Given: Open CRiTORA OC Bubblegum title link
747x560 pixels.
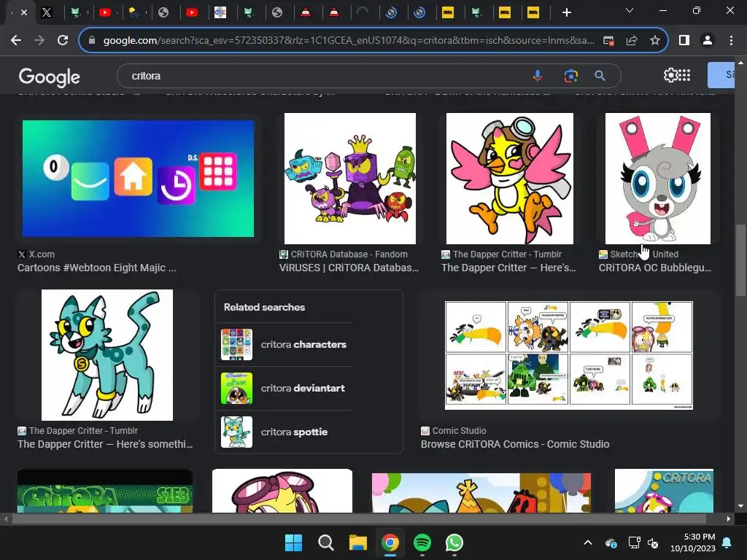Looking at the screenshot, I should tap(655, 268).
